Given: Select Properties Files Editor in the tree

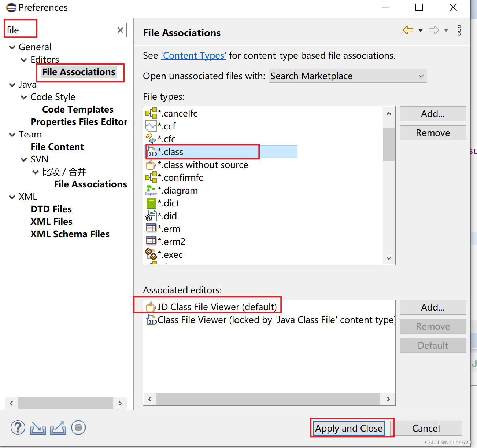Looking at the screenshot, I should [79, 122].
